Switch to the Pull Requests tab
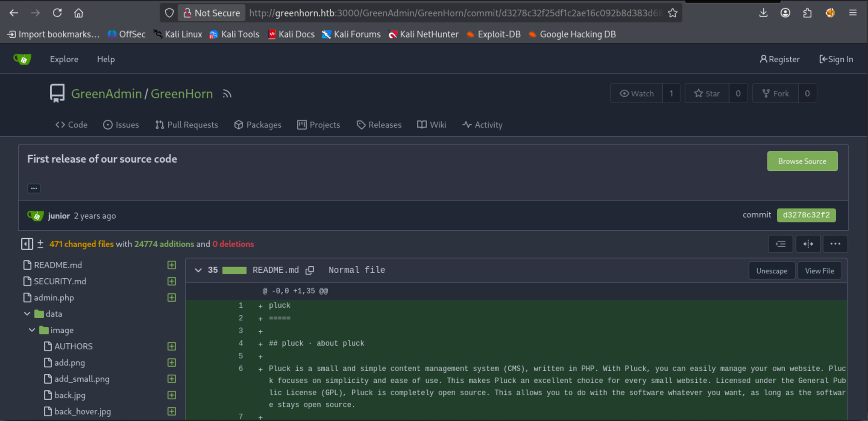The height and width of the screenshot is (421, 868). 187,125
